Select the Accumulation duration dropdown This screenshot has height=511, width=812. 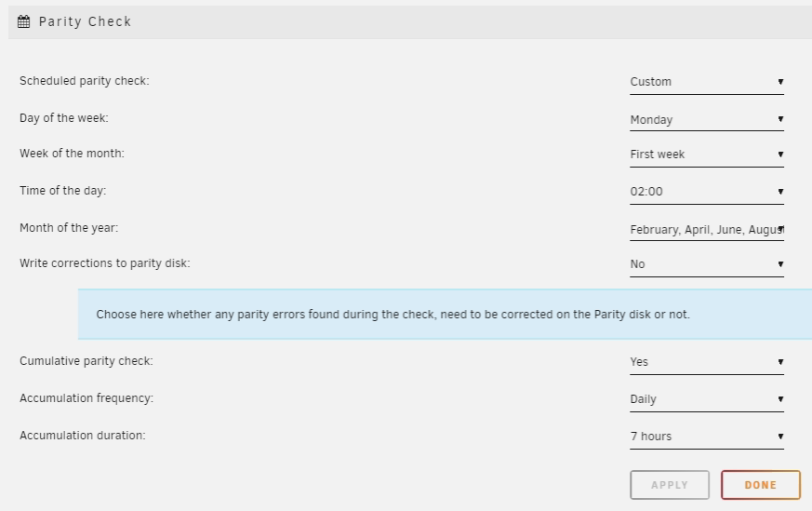[707, 437]
